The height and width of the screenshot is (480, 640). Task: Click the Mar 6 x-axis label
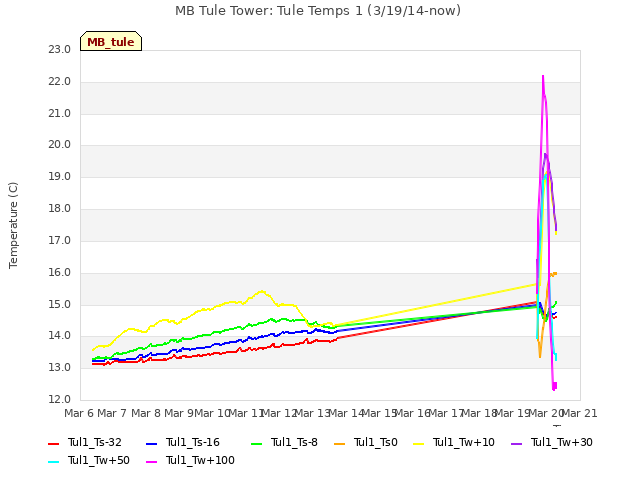point(79,413)
